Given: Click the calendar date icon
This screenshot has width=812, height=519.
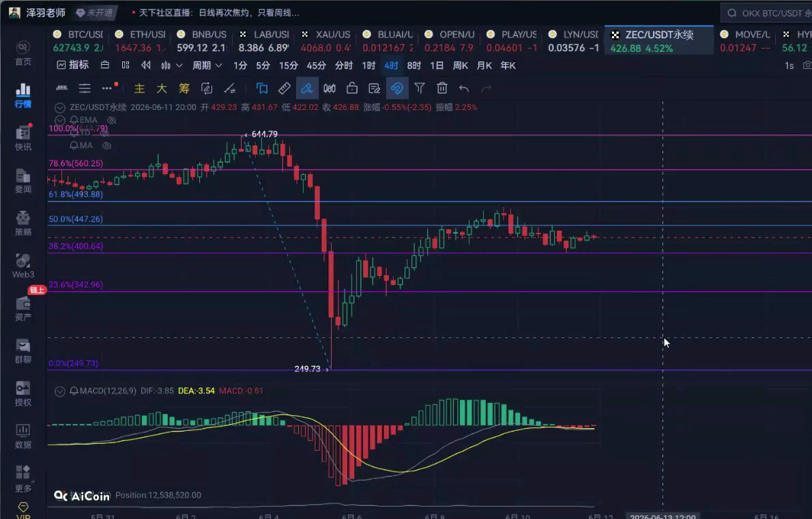Looking at the screenshot, I should pos(104,66).
